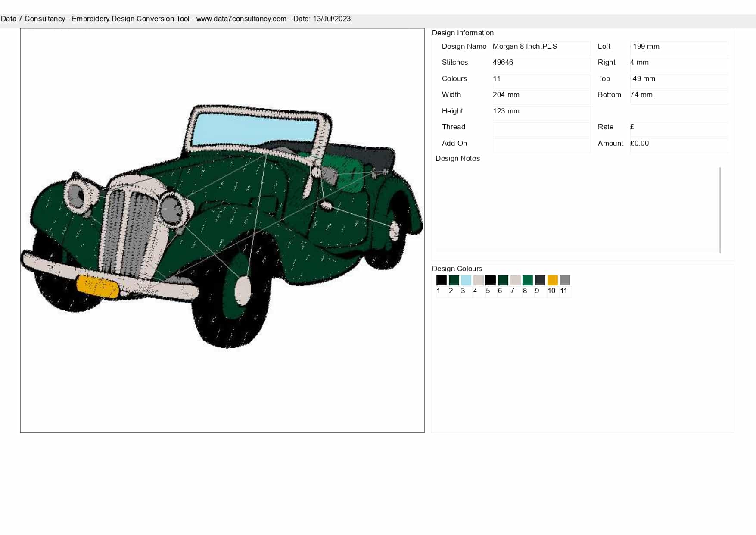
Task: Click the Bottom value 74 mm
Action: click(679, 97)
